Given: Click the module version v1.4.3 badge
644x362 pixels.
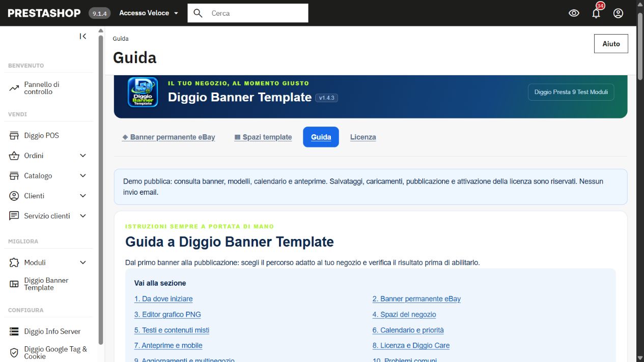Looking at the screenshot, I should click(x=327, y=98).
